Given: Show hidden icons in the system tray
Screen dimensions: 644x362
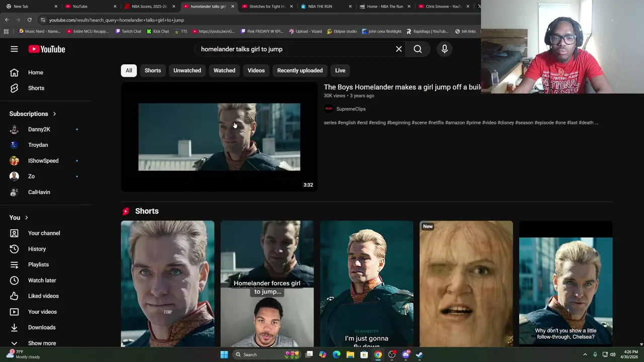Looking at the screenshot, I should click(x=585, y=354).
